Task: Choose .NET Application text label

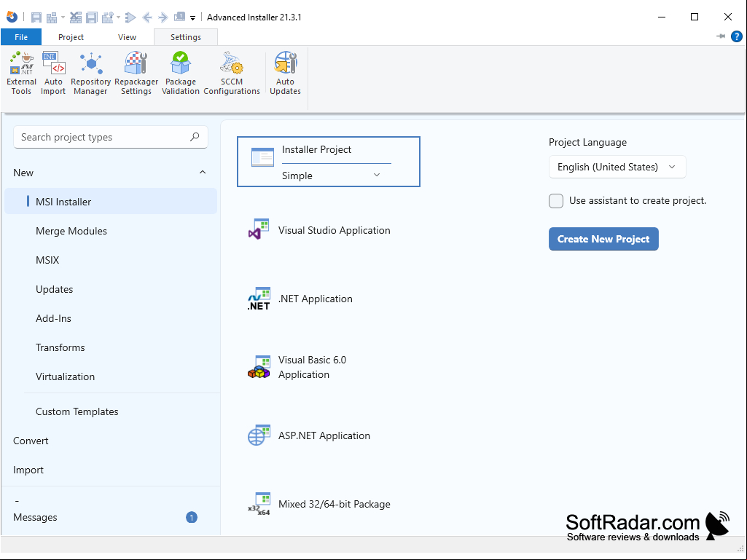Action: (x=316, y=299)
